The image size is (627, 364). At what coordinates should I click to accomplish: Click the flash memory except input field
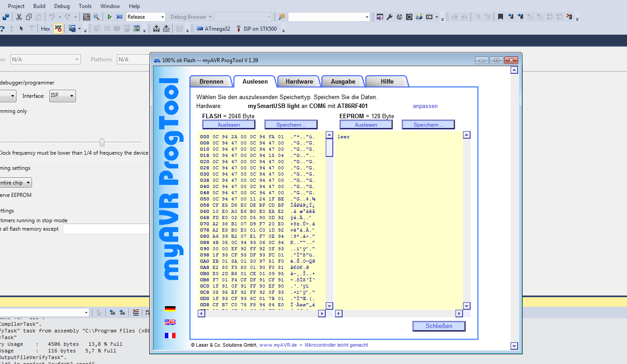coord(106,228)
